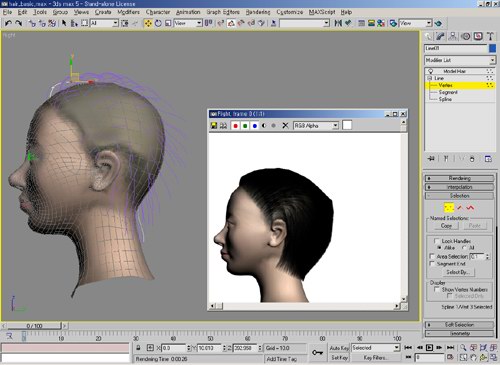Click the Select By... button
This screenshot has width=500, height=365.
458,272
